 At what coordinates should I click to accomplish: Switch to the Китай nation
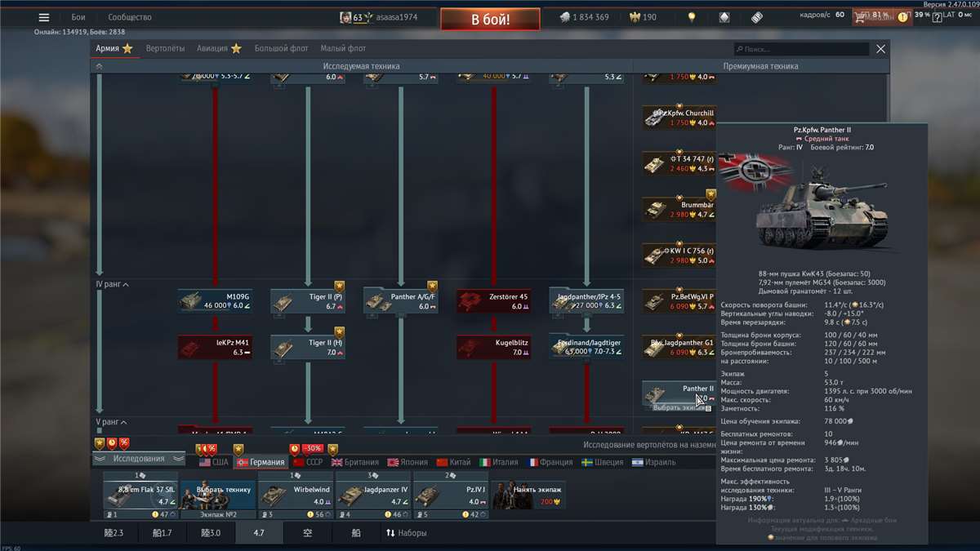(x=453, y=462)
